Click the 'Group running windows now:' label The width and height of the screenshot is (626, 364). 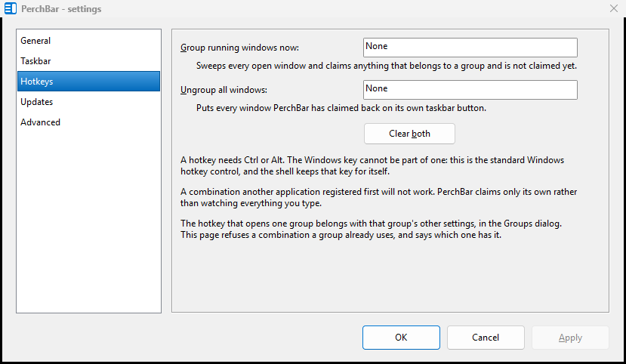(239, 48)
